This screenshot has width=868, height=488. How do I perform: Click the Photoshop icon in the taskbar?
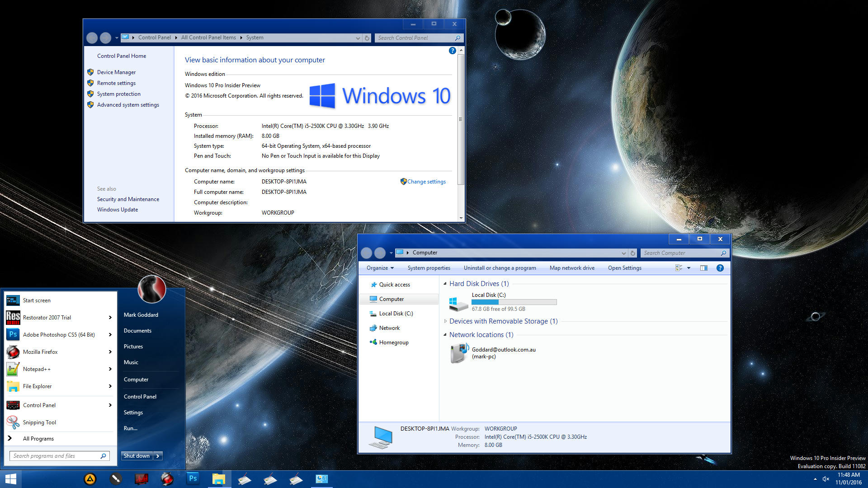point(193,479)
